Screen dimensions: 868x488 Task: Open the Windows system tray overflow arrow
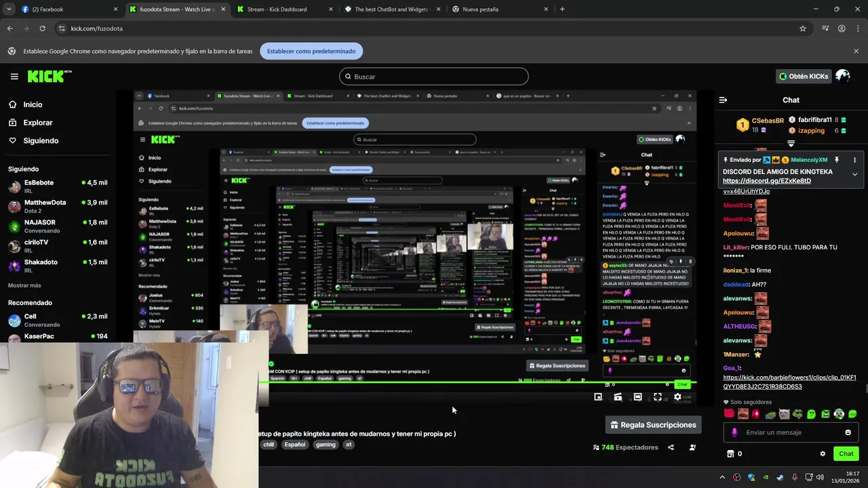(x=722, y=477)
